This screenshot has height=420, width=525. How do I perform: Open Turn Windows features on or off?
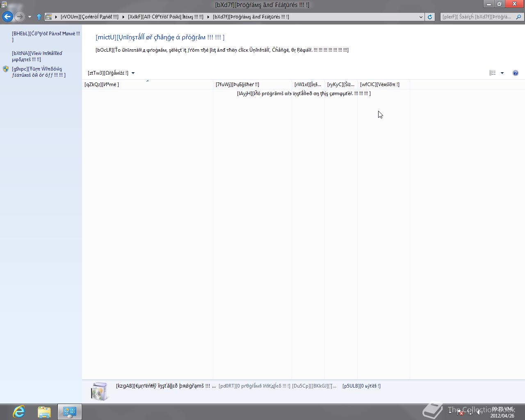(x=39, y=72)
